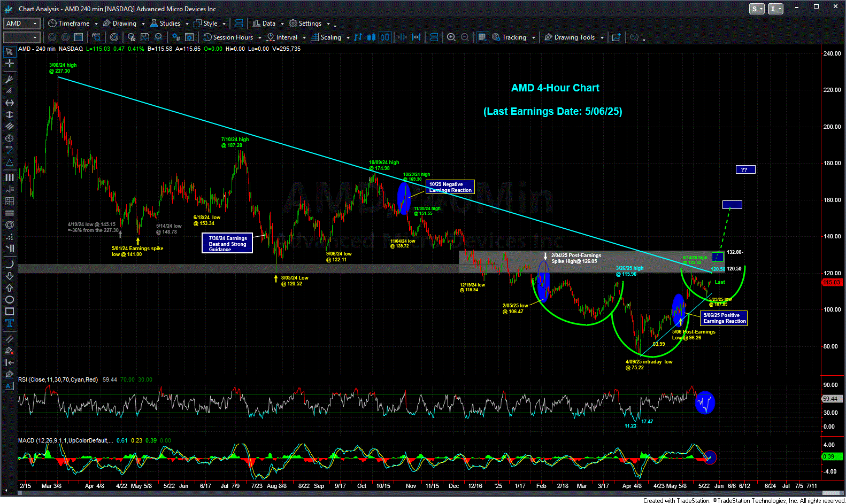Viewport: 846px width, 504px height.
Task: Expand the Studies dropdown arrow
Action: coord(187,24)
